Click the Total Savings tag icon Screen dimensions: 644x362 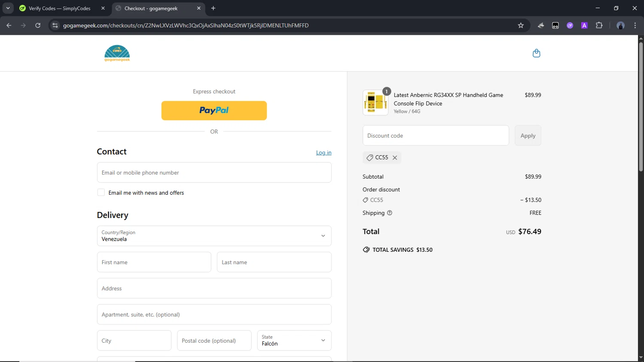coord(366,250)
